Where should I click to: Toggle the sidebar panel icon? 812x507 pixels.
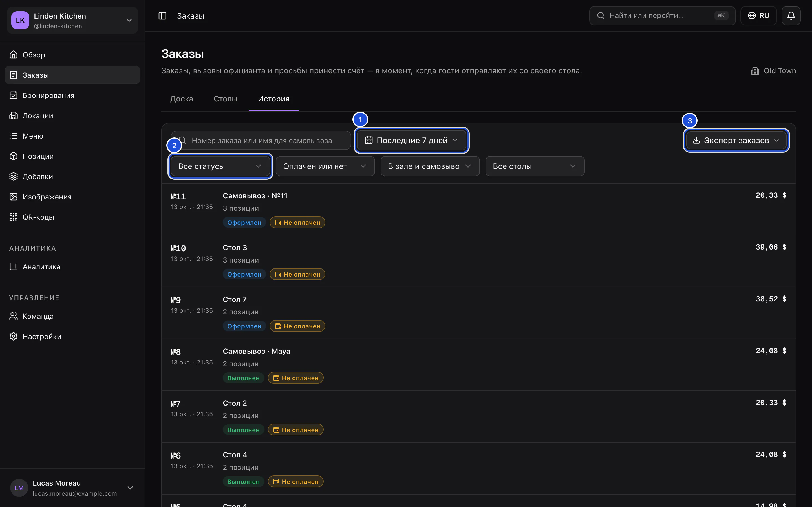(x=162, y=16)
